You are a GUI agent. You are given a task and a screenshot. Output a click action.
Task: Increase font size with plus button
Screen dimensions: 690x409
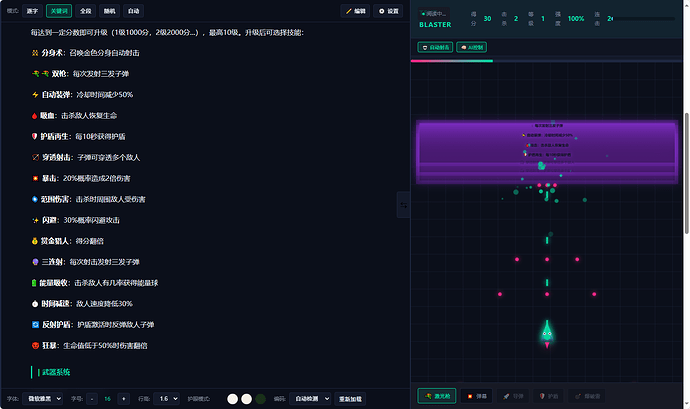(x=124, y=399)
